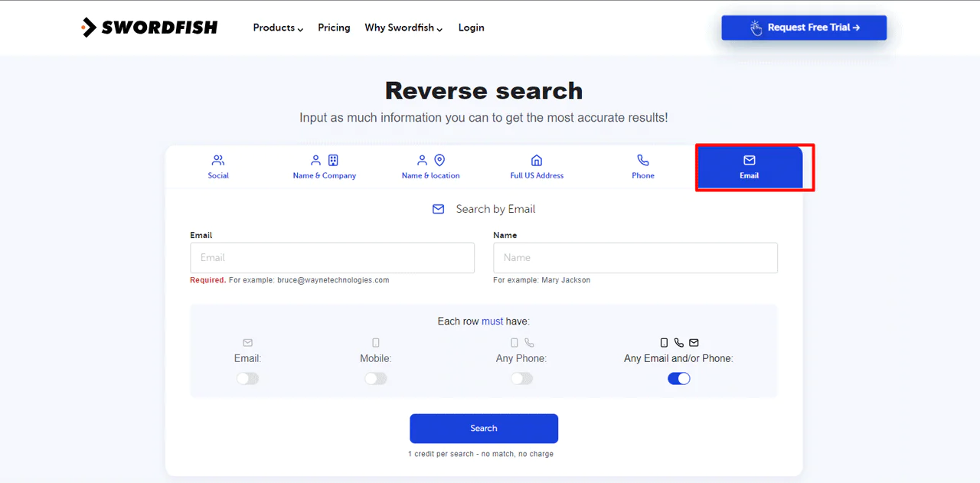Click into the Name input field
The width and height of the screenshot is (980, 483).
point(635,258)
